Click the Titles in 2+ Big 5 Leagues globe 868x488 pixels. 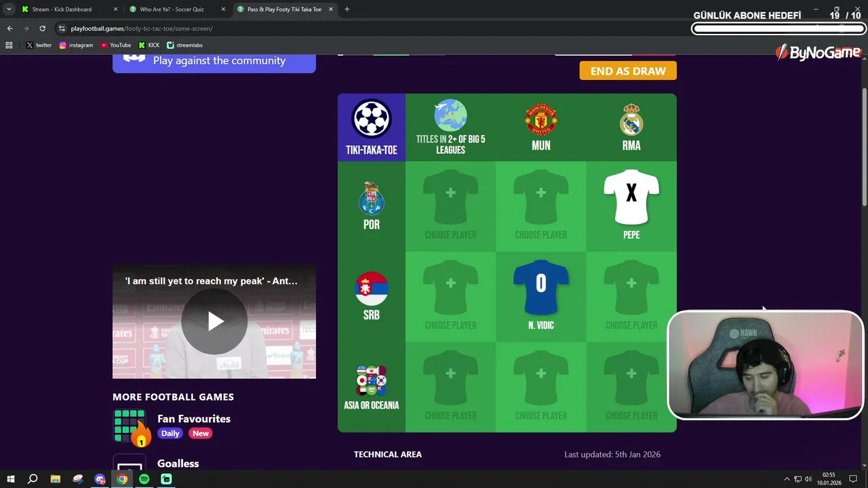click(x=451, y=115)
